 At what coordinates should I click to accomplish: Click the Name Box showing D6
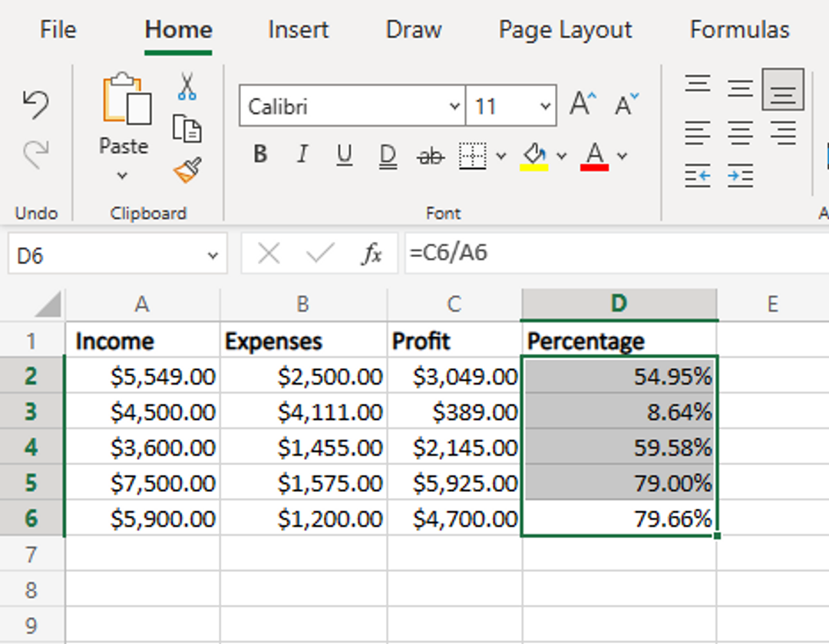[115, 253]
